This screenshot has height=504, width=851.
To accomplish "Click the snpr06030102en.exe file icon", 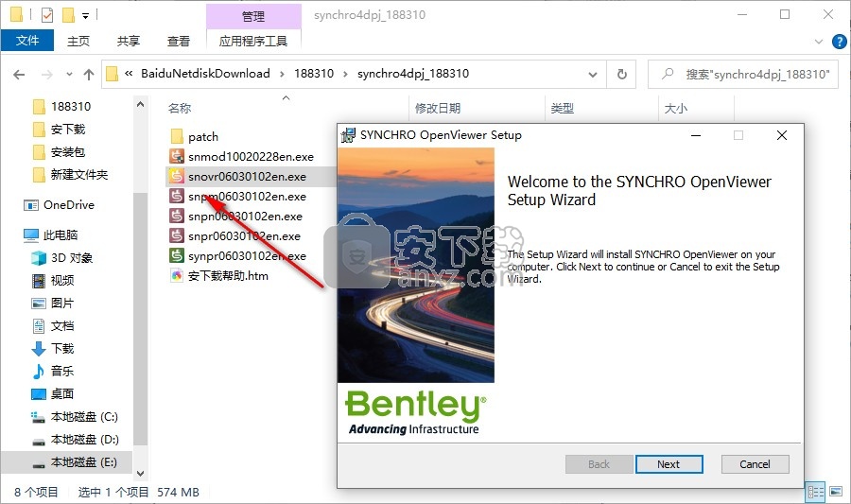I will pos(177,236).
